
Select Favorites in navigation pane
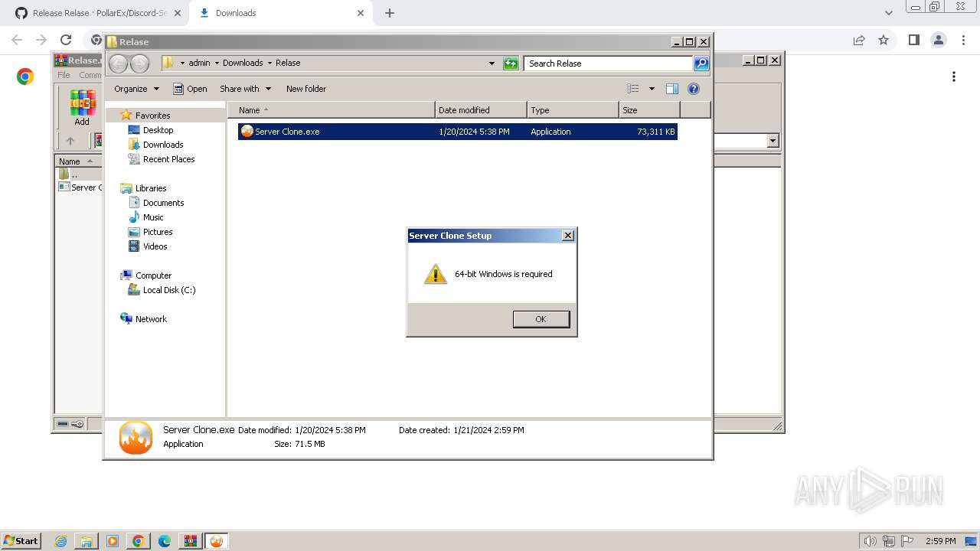tap(152, 116)
